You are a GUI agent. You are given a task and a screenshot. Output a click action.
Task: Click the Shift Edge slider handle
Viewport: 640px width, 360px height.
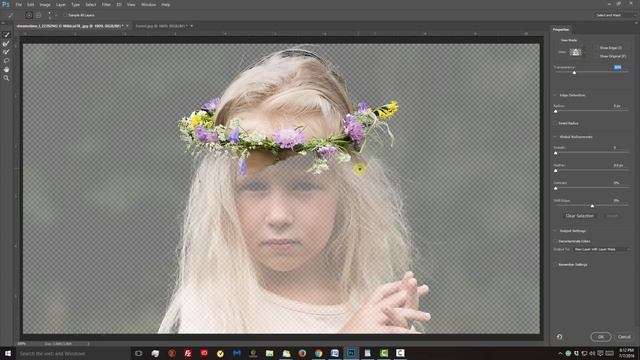pos(592,206)
